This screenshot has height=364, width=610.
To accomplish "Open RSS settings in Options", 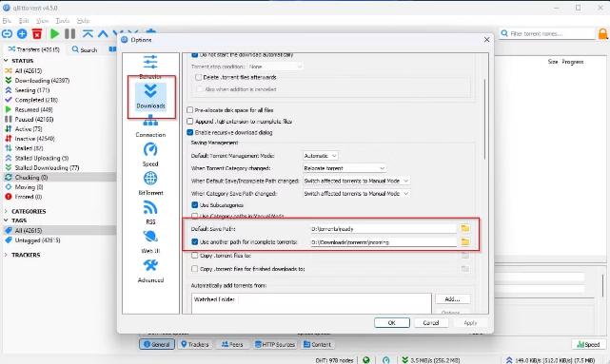I will [150, 213].
